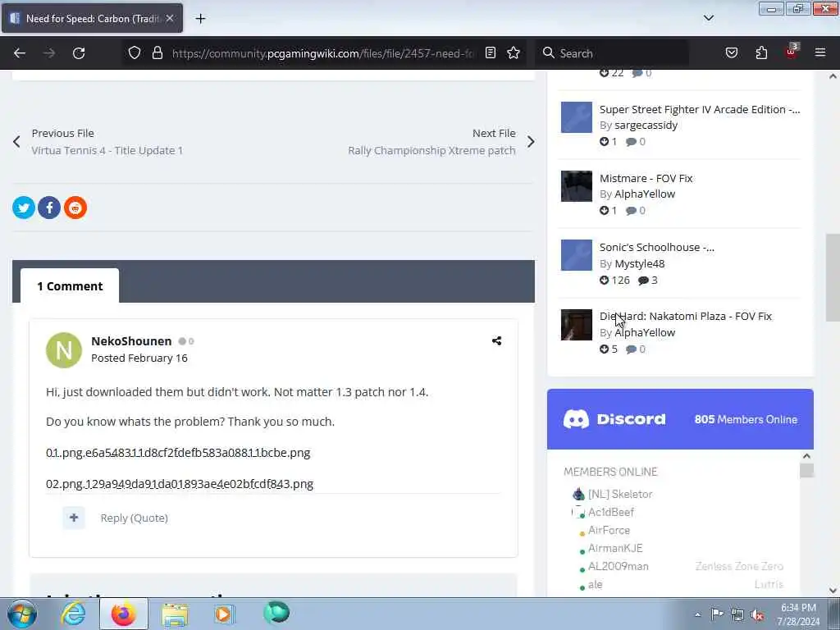Share on Facebook icon
The image size is (840, 630).
click(49, 208)
